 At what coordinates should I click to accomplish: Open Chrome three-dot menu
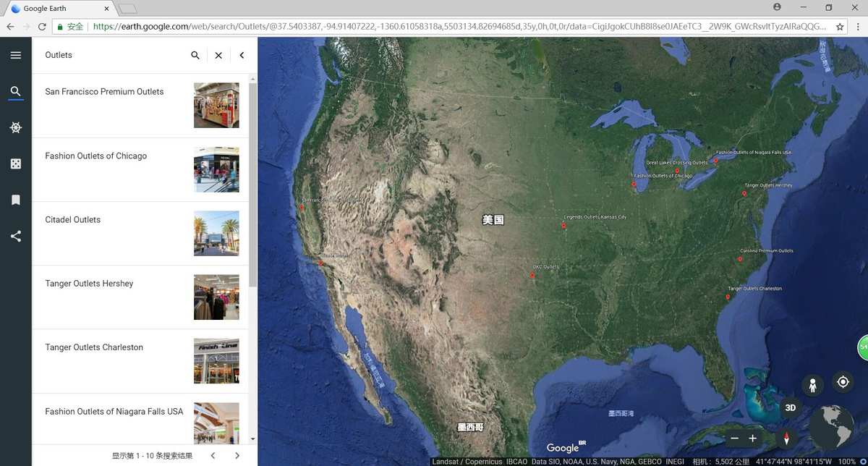coord(857,27)
